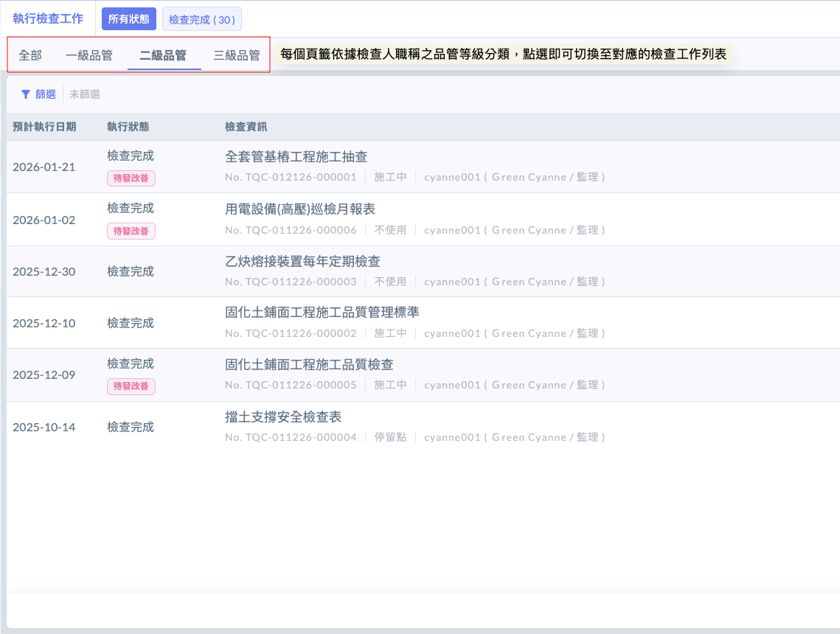Screen dimensions: 840x634
Task: Click No. TQC-012126-000001
Action: pyautogui.click(x=291, y=177)
